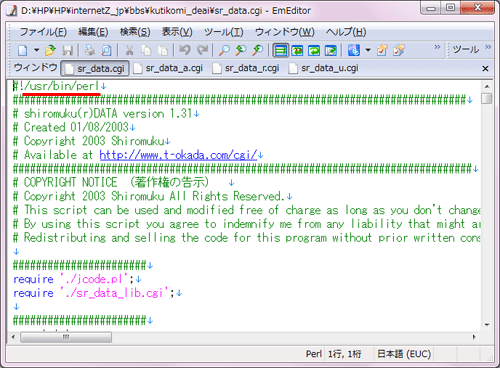Open the 編集(E) menu
500x368 pixels.
click(x=93, y=32)
